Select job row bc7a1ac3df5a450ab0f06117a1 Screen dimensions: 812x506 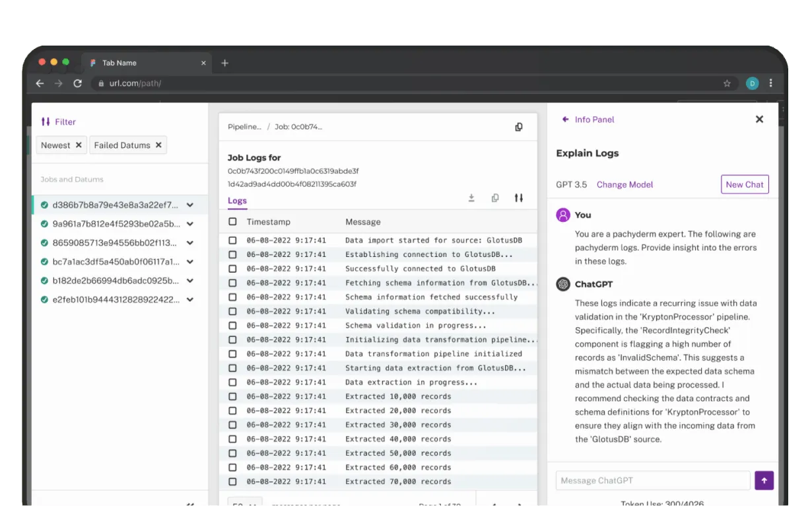pyautogui.click(x=119, y=262)
